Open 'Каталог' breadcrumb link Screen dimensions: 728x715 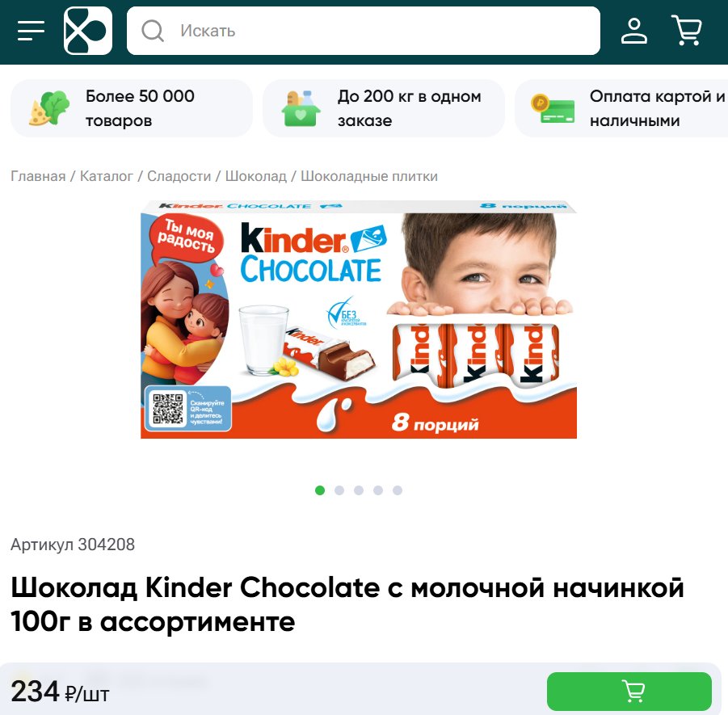pyautogui.click(x=107, y=176)
